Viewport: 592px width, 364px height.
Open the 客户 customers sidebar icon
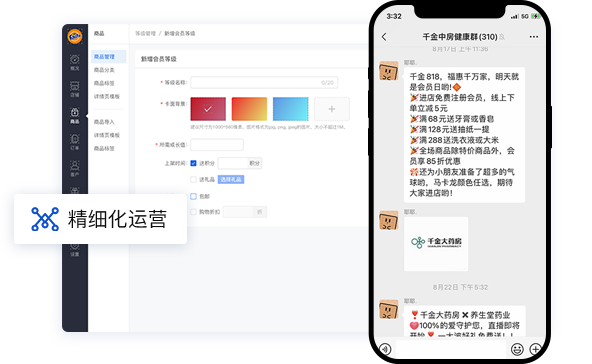pyautogui.click(x=75, y=168)
